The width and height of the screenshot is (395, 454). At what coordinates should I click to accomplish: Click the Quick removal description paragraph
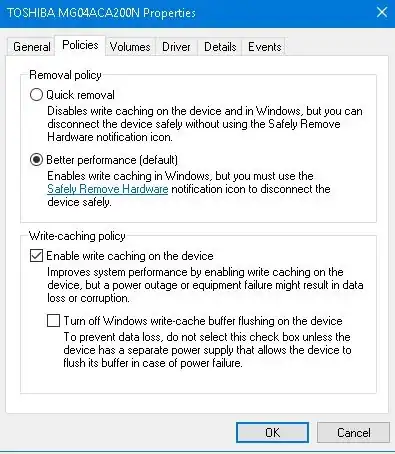pos(205,124)
